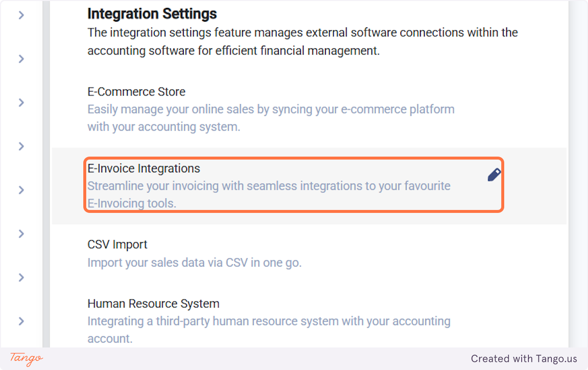Expand the fifth sidebar chevron
The image size is (588, 370).
21,190
